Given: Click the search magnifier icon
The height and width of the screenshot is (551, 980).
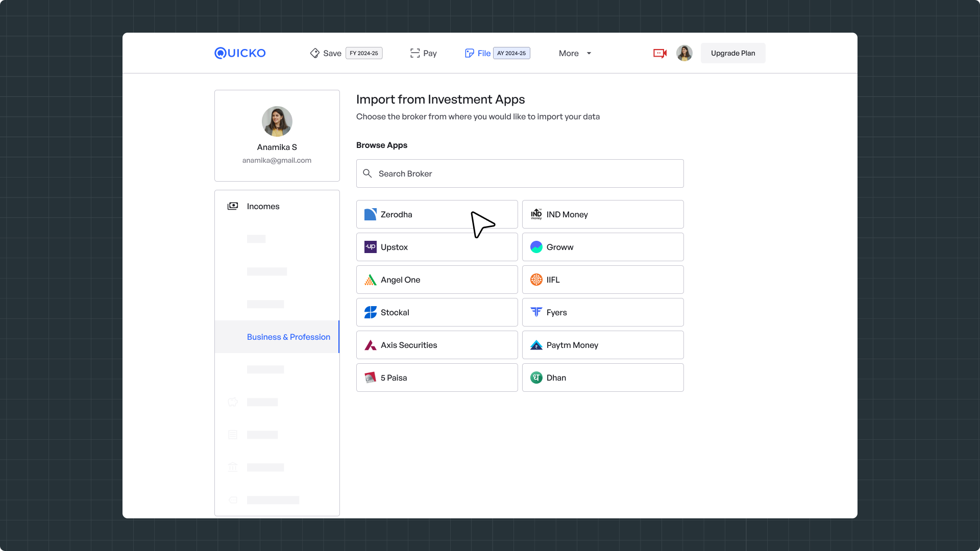Looking at the screenshot, I should point(367,173).
